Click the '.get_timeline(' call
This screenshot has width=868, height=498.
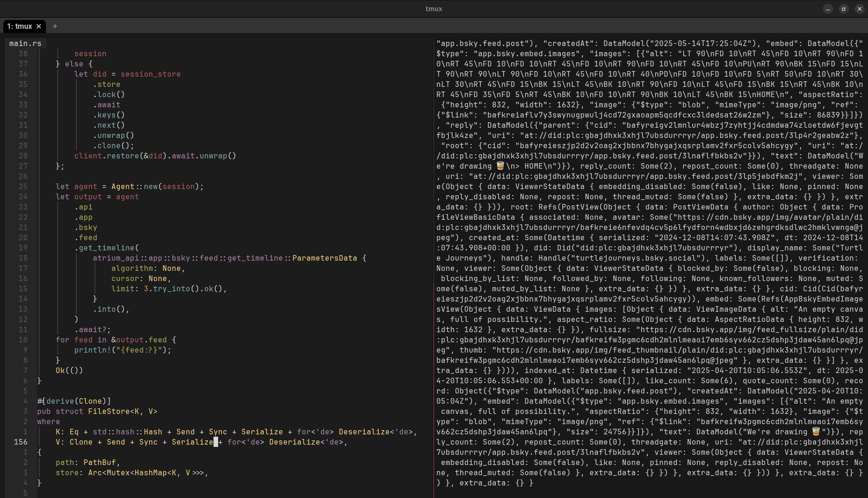tap(106, 248)
